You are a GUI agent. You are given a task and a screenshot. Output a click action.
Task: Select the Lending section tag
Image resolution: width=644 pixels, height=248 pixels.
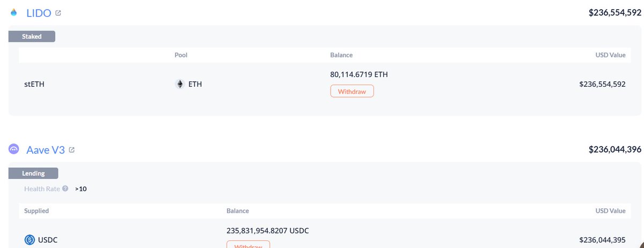33,173
